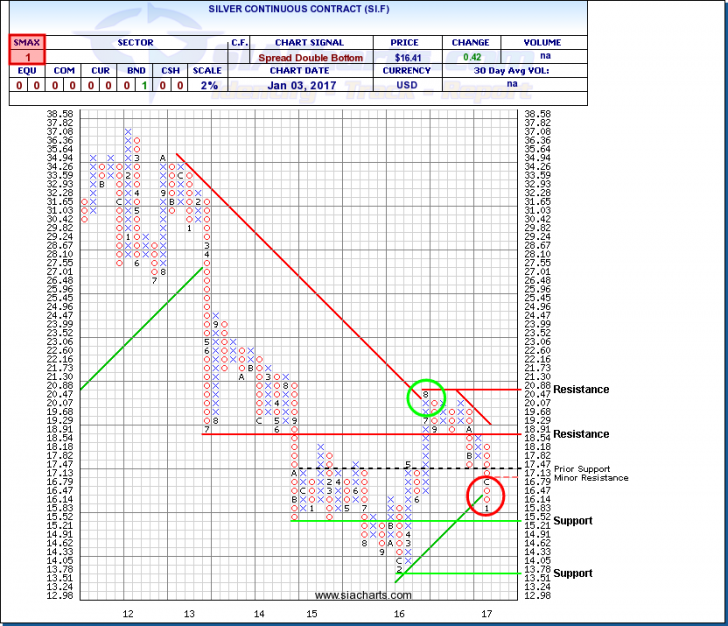Click the year 16 axis label
Image resolution: width=728 pixels, height=626 pixels.
[398, 612]
